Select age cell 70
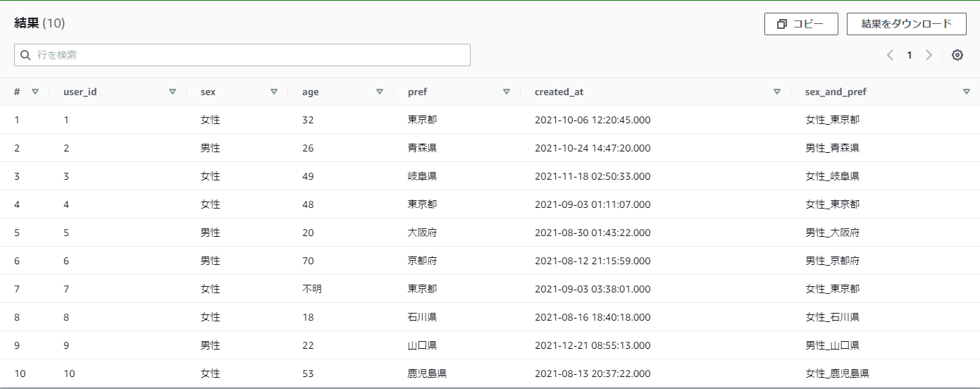980x389 pixels. click(308, 261)
